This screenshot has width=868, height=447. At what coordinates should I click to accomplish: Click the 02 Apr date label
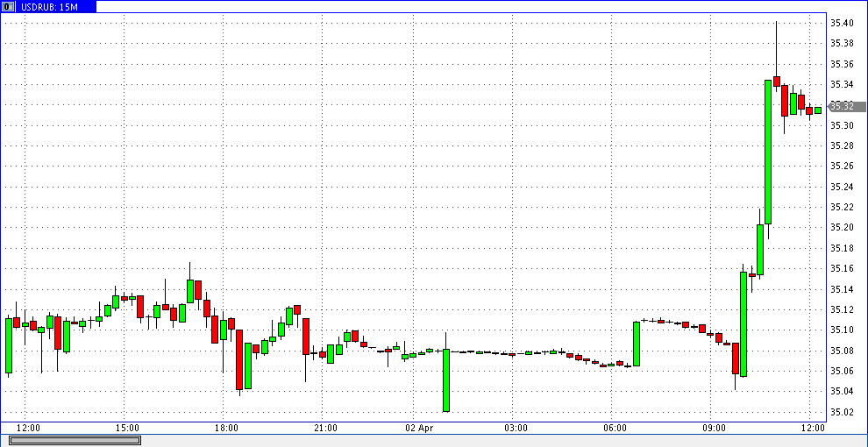(x=418, y=428)
